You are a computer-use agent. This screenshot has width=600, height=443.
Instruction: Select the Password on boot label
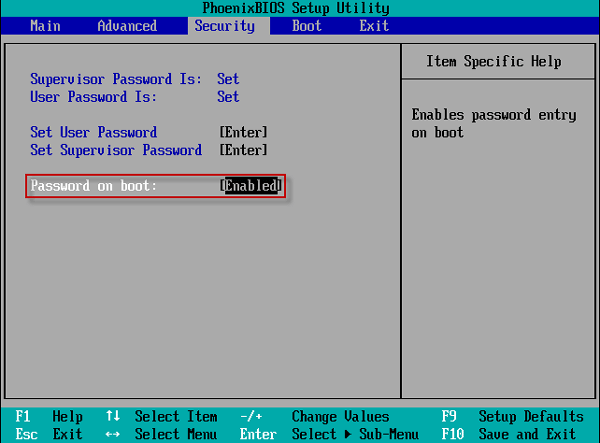[93, 186]
